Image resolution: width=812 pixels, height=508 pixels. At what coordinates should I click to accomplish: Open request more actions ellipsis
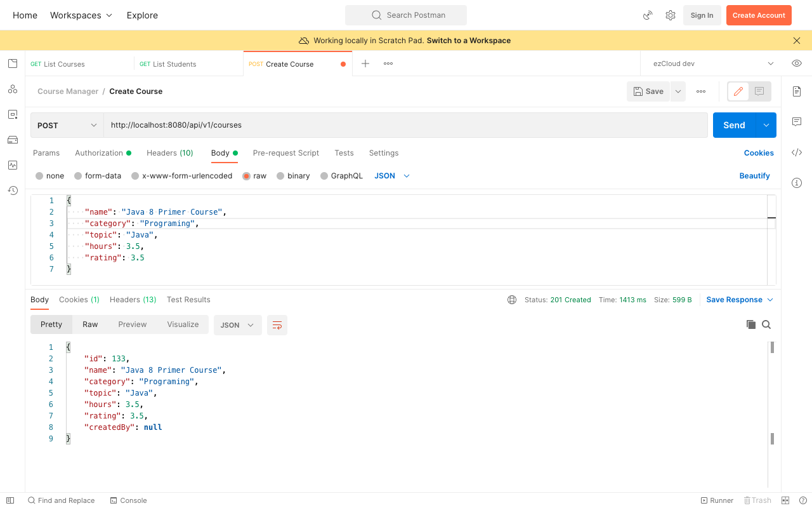(x=701, y=91)
